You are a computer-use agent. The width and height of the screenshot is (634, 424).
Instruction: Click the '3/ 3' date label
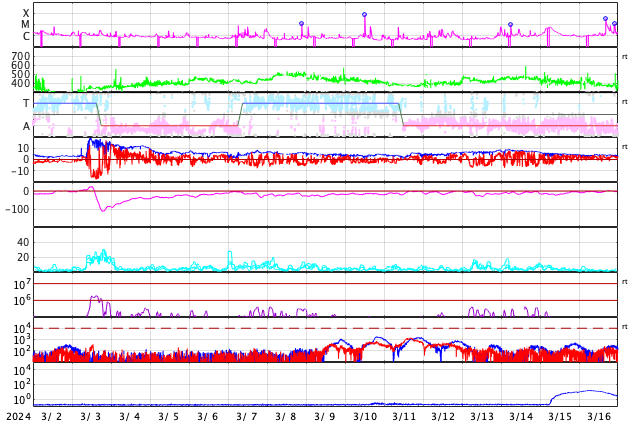(91, 417)
